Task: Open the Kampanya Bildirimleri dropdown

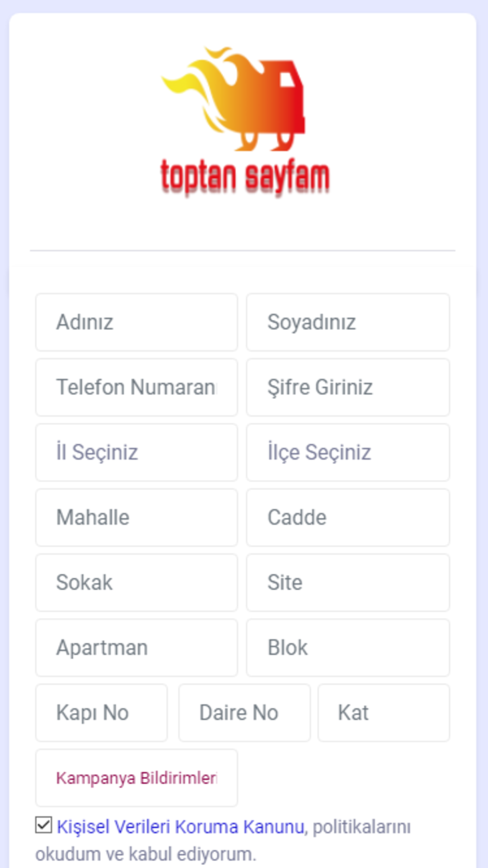Action: point(137,778)
